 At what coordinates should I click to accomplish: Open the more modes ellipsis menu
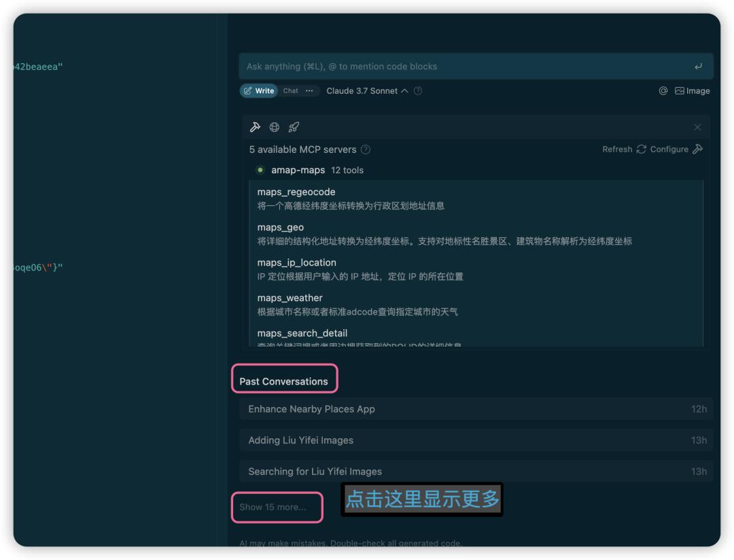pos(310,91)
